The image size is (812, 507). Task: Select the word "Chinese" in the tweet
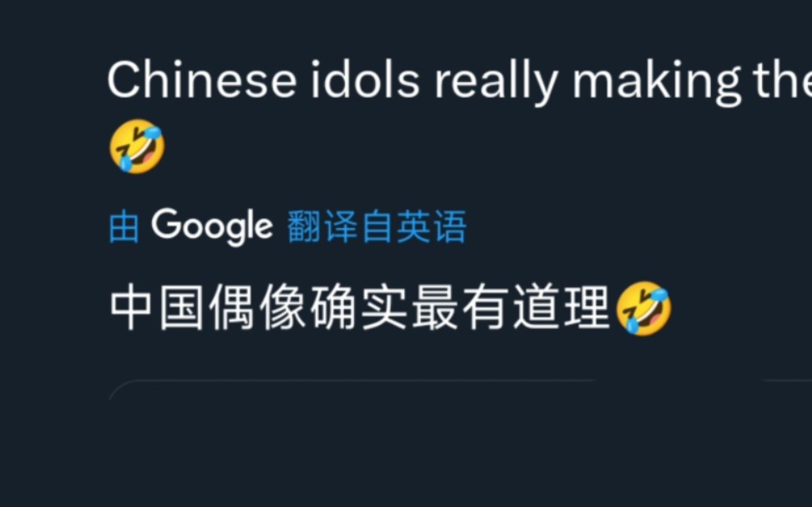click(x=202, y=80)
